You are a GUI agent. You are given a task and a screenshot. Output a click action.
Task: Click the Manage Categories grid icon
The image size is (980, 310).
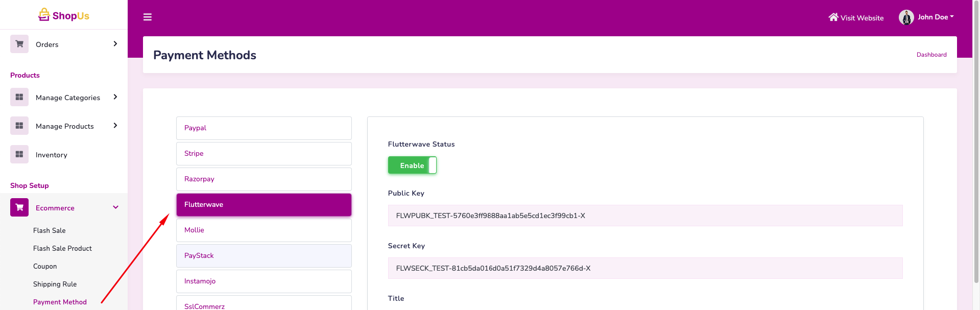click(x=19, y=97)
